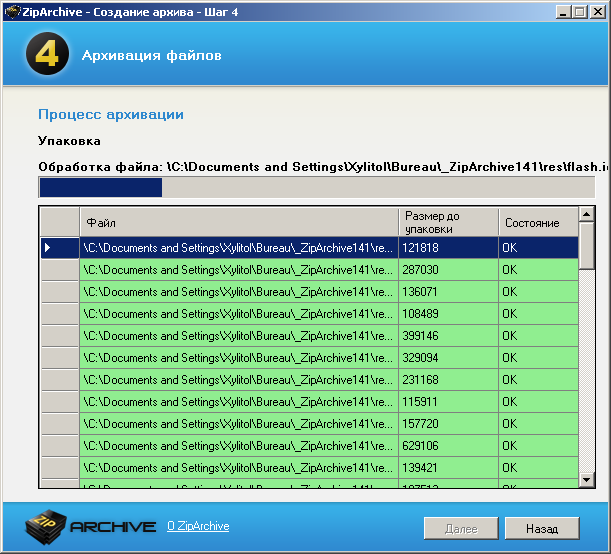Select the size cell 157720

pos(449,423)
